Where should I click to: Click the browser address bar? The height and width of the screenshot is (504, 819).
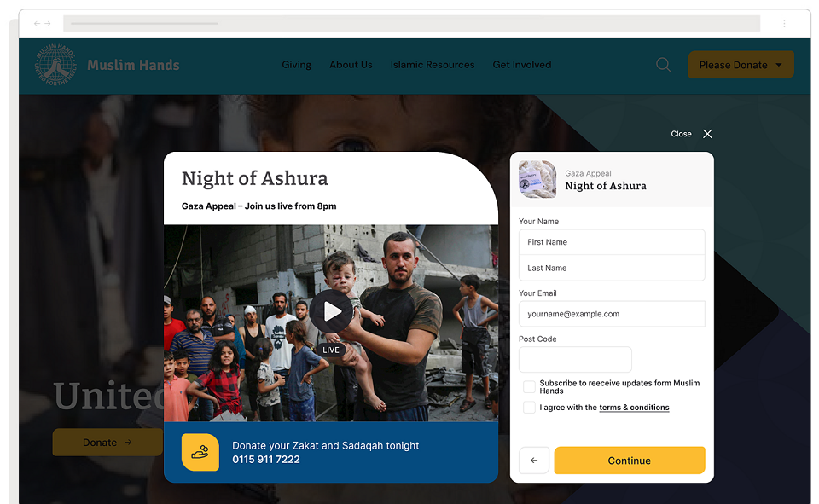click(x=411, y=24)
